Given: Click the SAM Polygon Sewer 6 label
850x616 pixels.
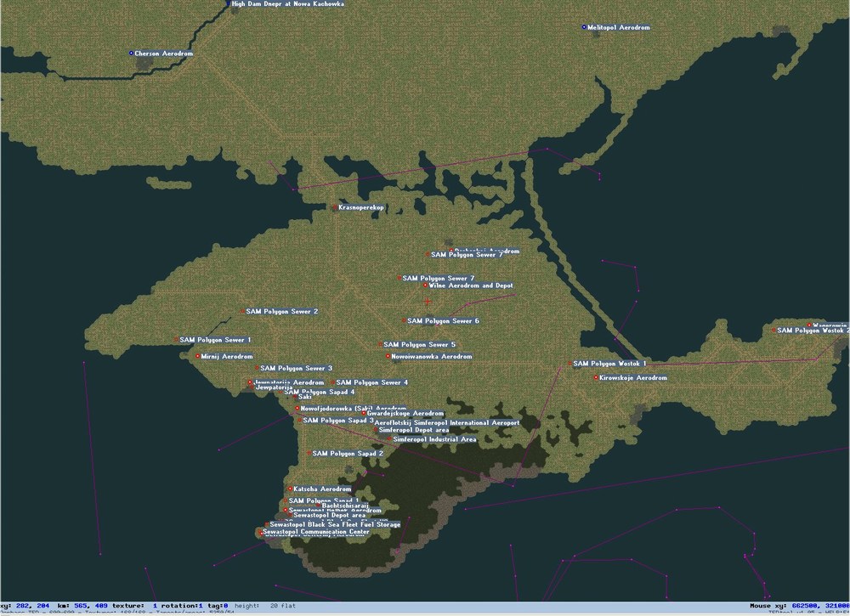Looking at the screenshot, I should [444, 320].
